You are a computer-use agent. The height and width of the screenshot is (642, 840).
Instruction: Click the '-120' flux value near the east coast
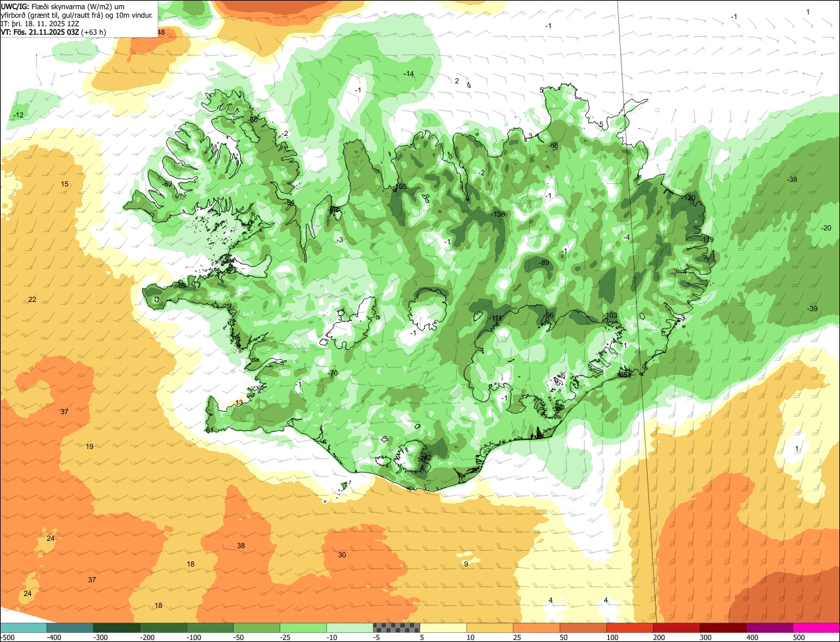tap(688, 198)
